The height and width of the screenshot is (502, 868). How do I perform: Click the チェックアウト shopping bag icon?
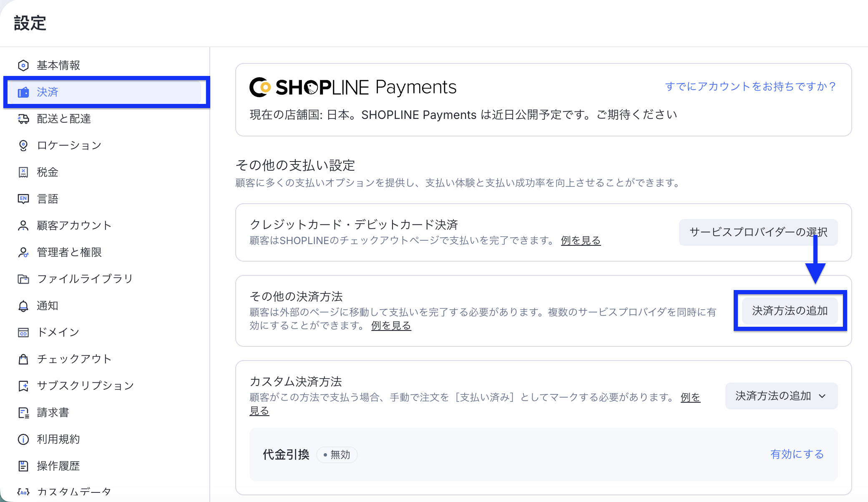[23, 359]
